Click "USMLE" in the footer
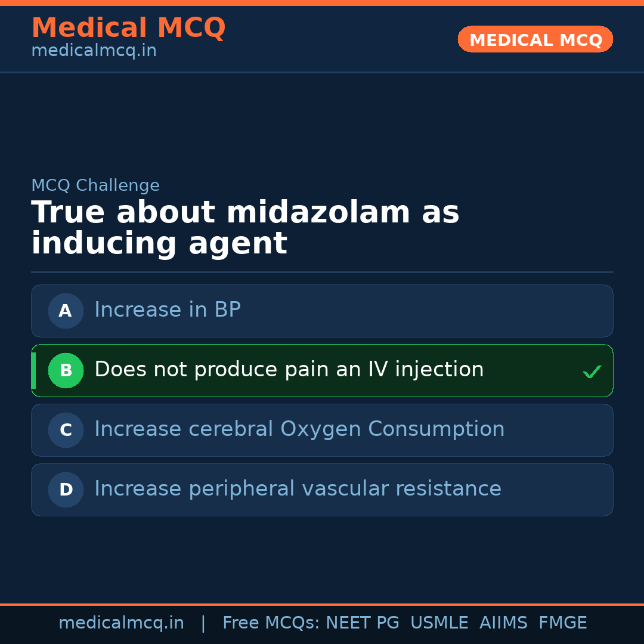644x644 pixels. 439,623
